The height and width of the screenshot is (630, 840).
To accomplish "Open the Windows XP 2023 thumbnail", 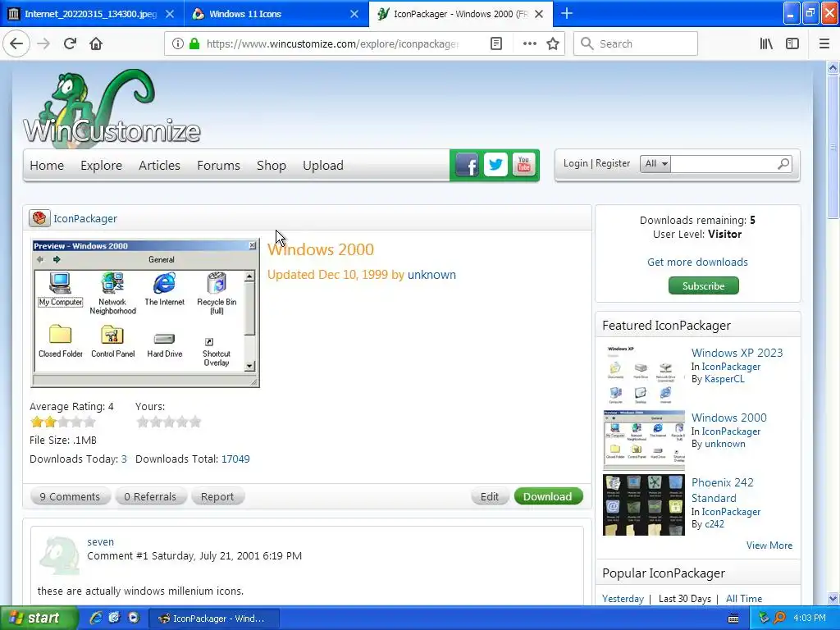I will point(643,374).
